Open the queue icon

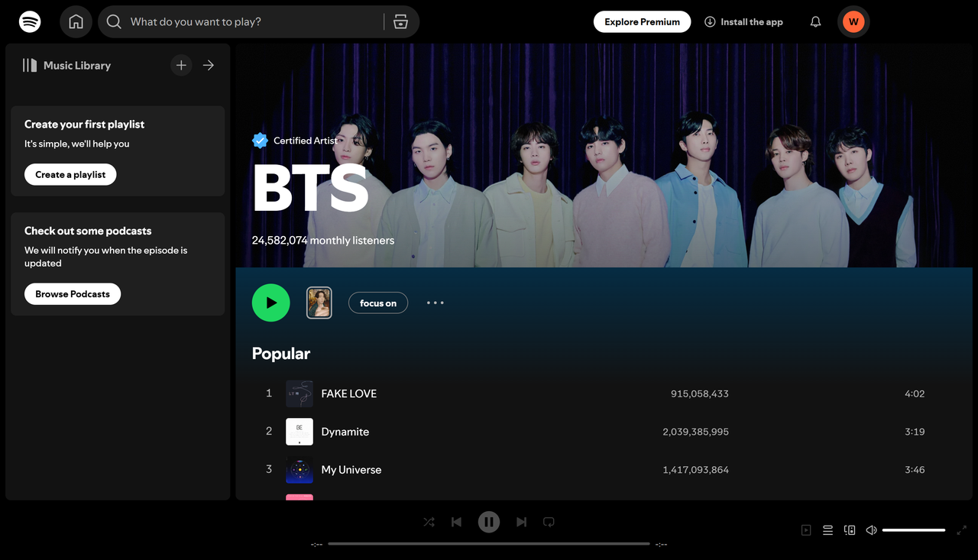point(827,530)
